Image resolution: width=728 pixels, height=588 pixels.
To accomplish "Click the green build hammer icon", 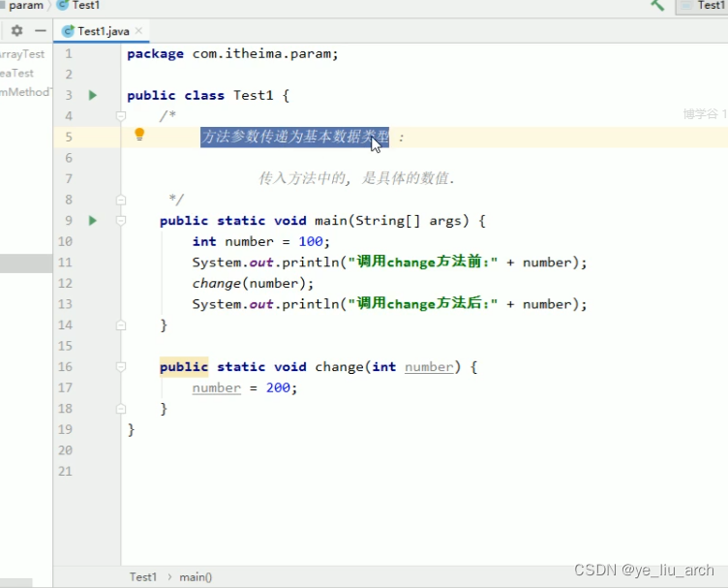I will (657, 5).
